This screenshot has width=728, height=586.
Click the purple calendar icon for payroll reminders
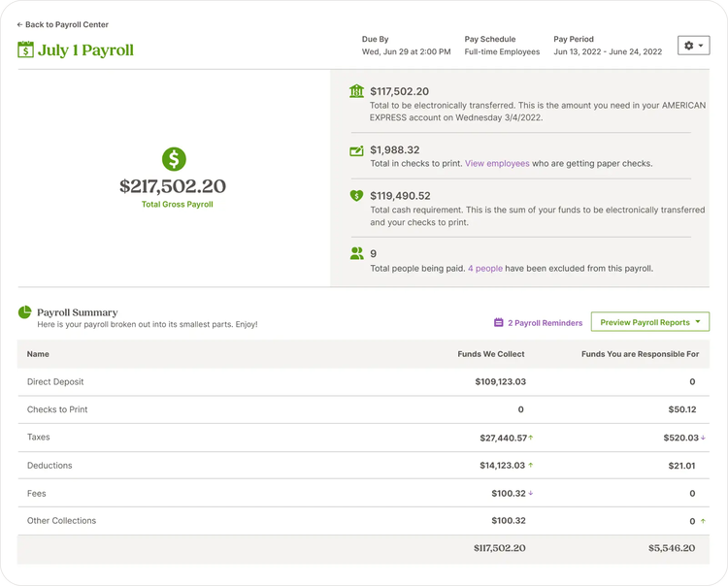pos(499,322)
